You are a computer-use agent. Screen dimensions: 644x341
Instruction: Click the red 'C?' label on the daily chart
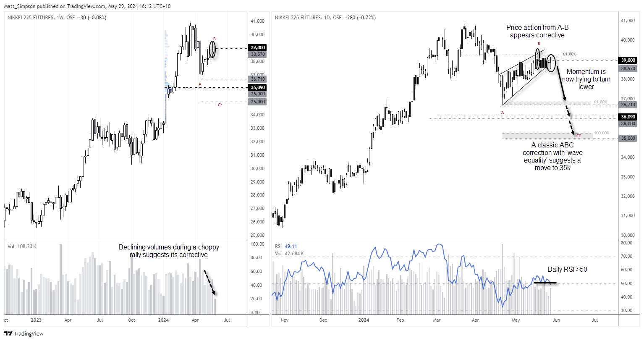point(579,136)
